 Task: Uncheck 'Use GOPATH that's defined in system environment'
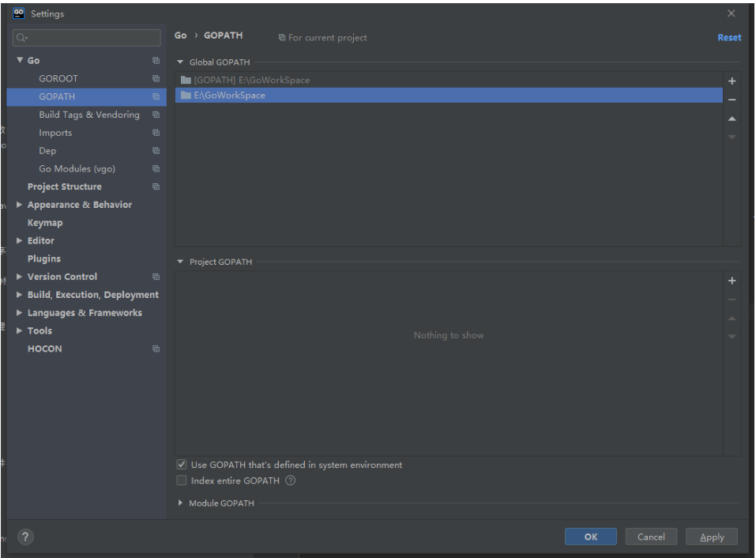point(182,465)
